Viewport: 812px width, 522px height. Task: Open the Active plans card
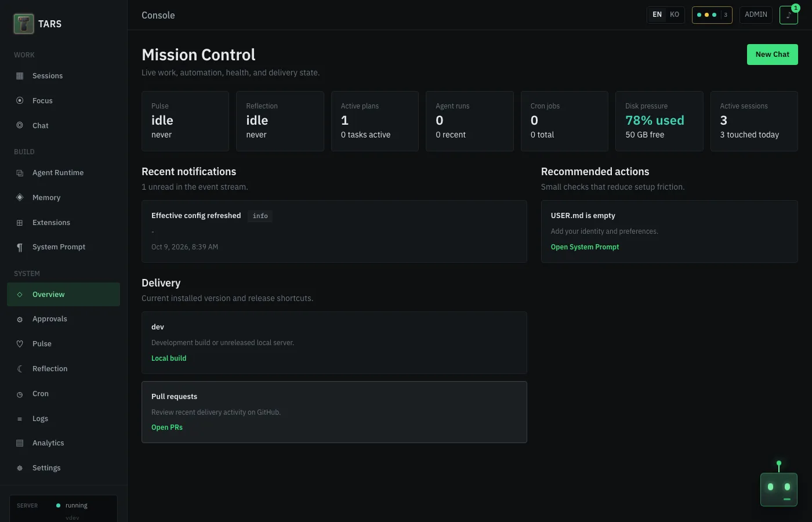point(375,121)
